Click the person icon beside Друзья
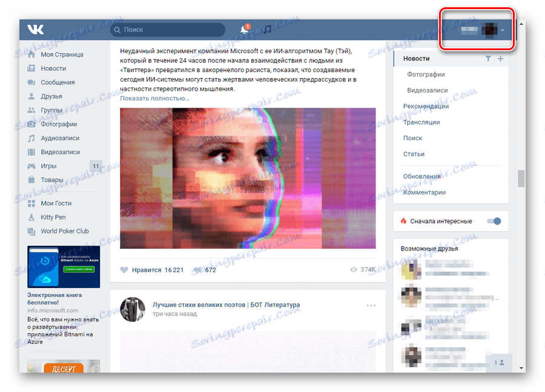This screenshot has width=545, height=392. coord(31,96)
